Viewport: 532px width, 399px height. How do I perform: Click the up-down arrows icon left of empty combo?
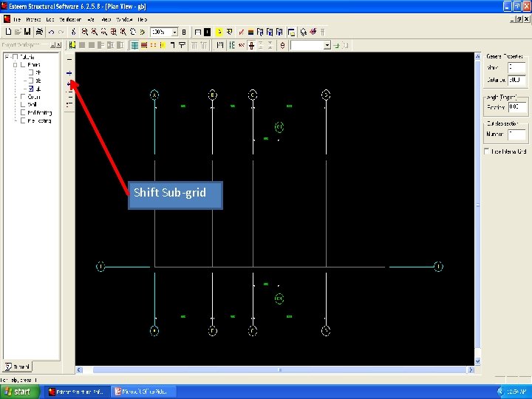(282, 45)
